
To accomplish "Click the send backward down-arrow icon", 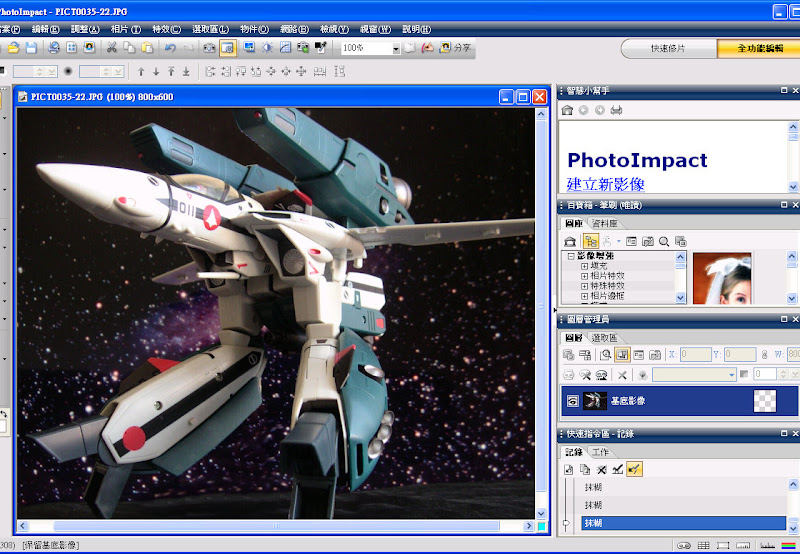I will click(156, 72).
